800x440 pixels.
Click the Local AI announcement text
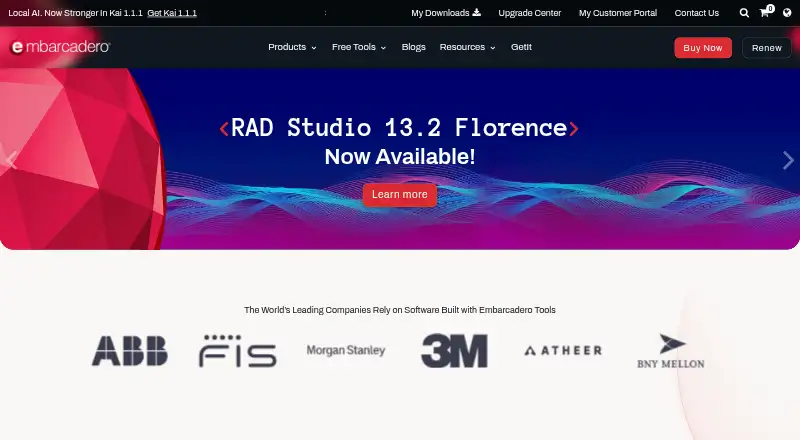pyautogui.click(x=75, y=13)
